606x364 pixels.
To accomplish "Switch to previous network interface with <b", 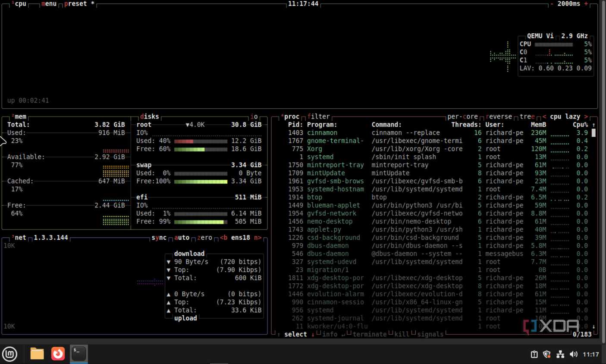I will tap(223, 238).
